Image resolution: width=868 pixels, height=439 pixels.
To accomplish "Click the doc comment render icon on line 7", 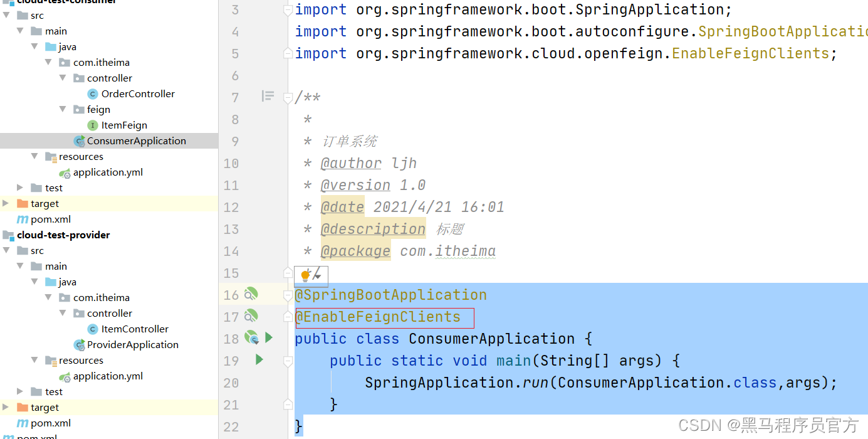I will click(x=268, y=97).
